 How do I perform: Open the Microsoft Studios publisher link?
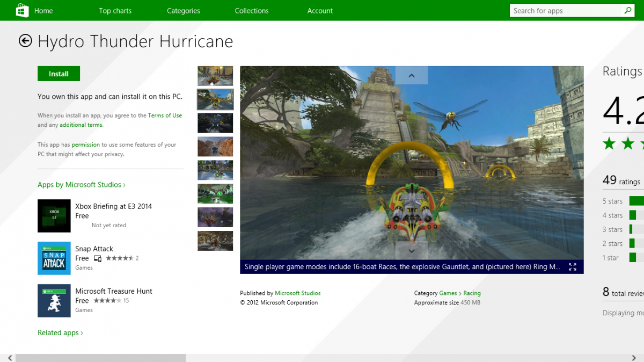298,293
